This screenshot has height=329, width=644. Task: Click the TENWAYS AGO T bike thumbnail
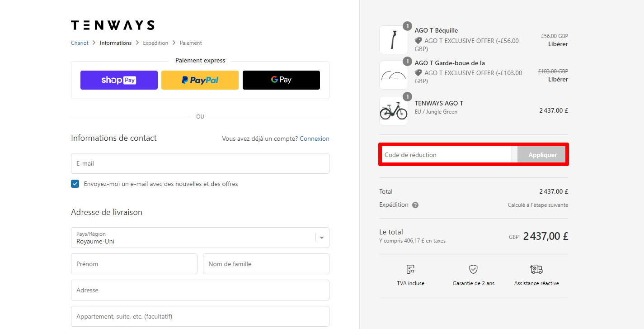pyautogui.click(x=394, y=110)
